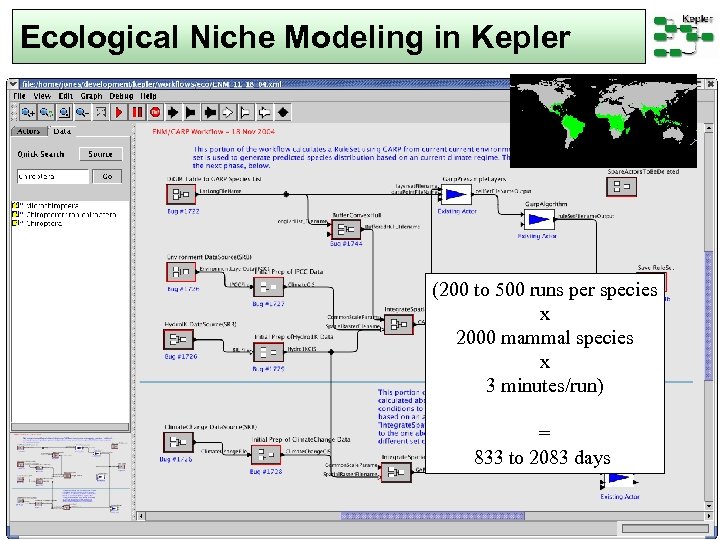Screen dimensions: 720x540
Task: Click the world species distribution map image
Action: click(x=603, y=121)
